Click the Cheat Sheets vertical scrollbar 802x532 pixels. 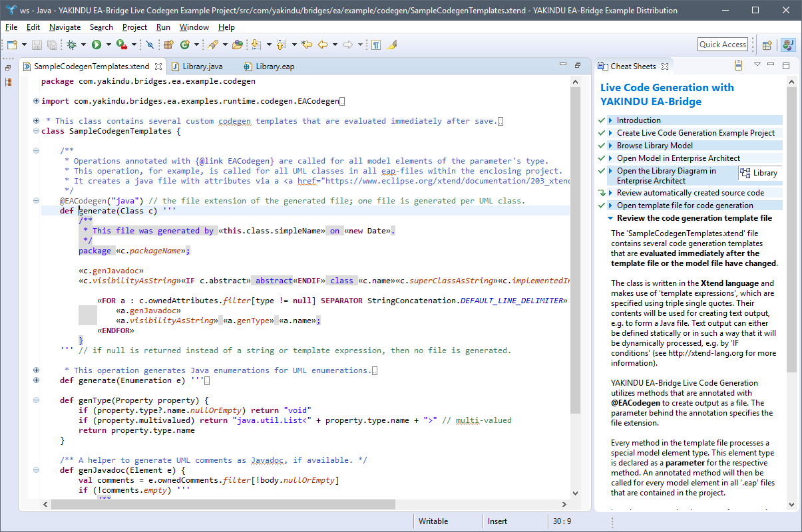point(791,229)
